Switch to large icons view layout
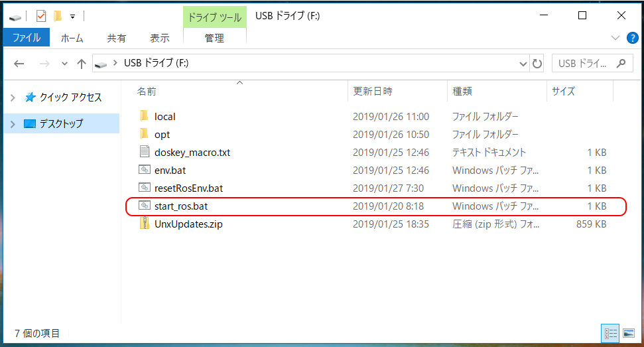Image resolution: width=644 pixels, height=347 pixels. click(629, 334)
